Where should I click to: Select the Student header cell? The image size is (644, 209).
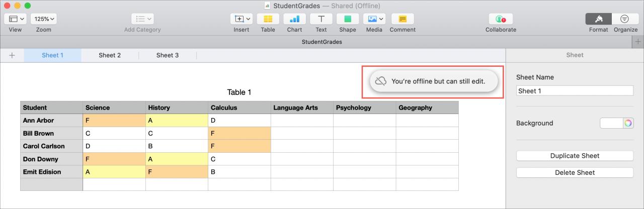pyautogui.click(x=51, y=108)
